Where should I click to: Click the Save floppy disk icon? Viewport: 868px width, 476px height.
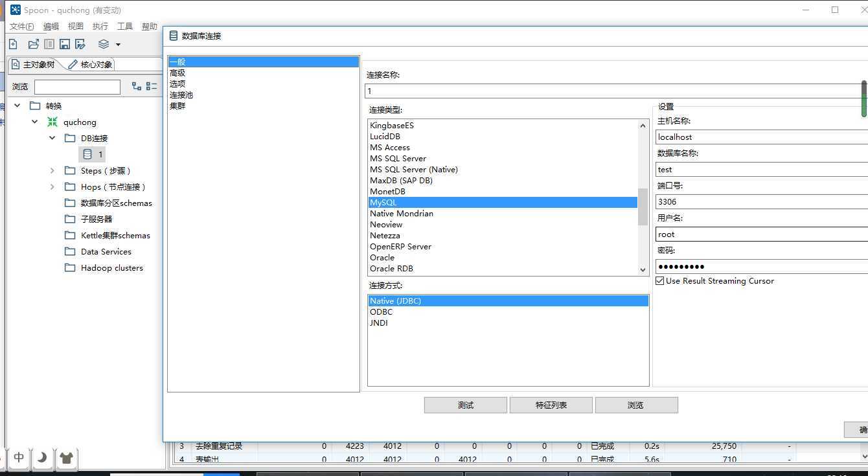(65, 44)
